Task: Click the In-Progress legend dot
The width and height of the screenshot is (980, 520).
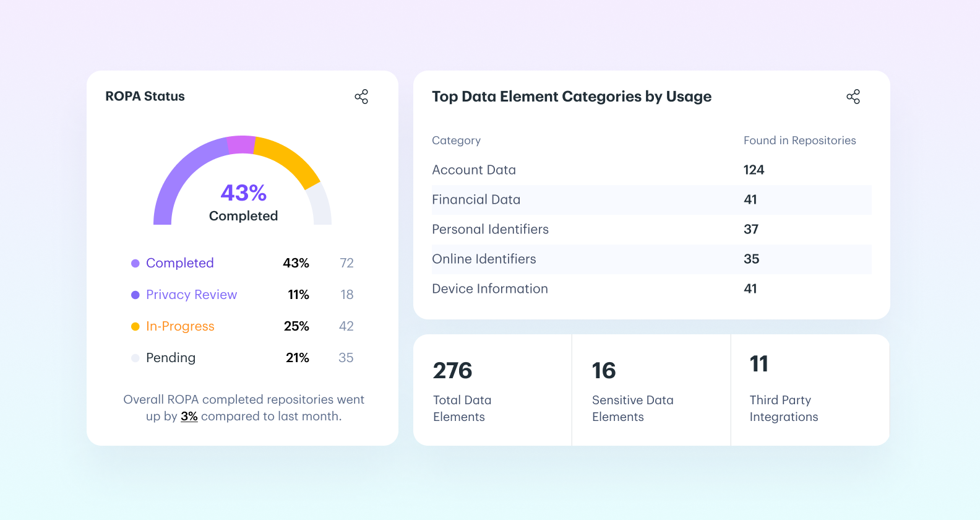Action: (x=135, y=326)
